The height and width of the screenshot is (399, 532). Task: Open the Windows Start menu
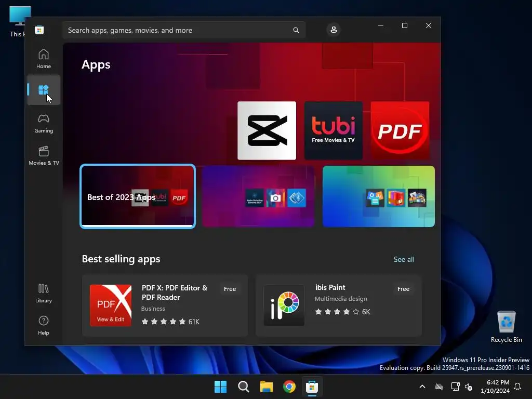[220, 387]
